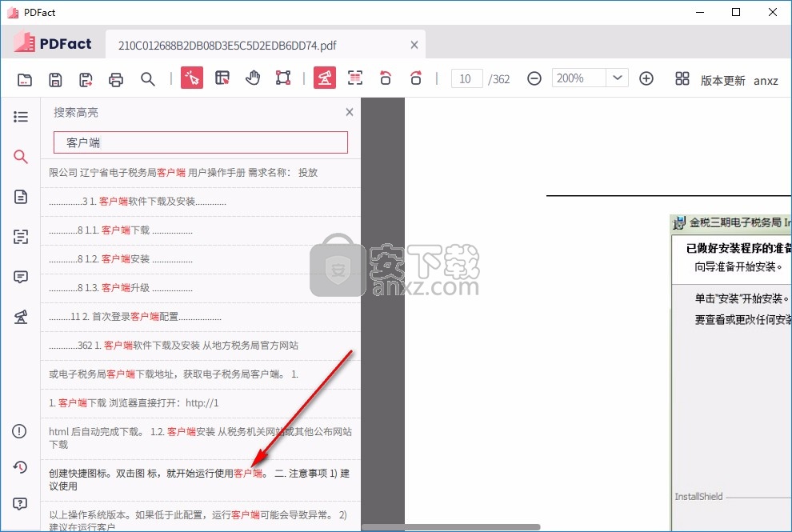Open result 8 1.3. 客户端升级
792x532 pixels.
(x=201, y=288)
